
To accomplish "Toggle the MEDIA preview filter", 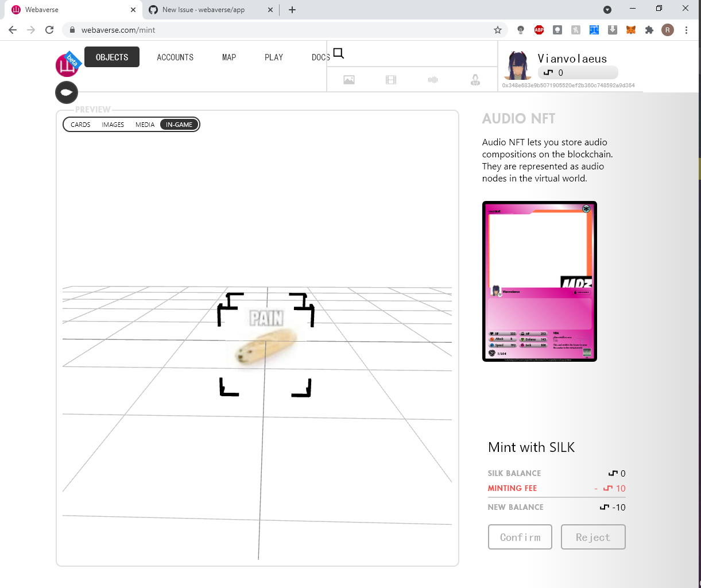I will click(145, 125).
